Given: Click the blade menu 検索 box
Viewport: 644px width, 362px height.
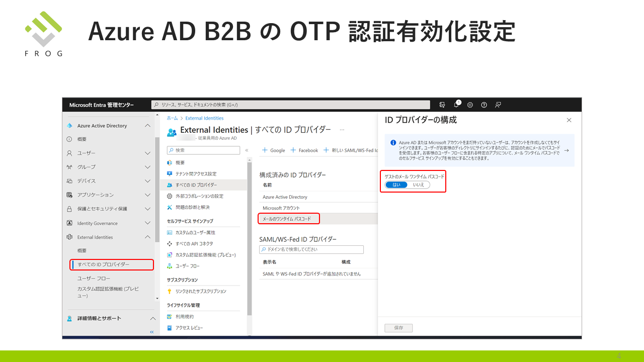Looking at the screenshot, I should 204,150.
